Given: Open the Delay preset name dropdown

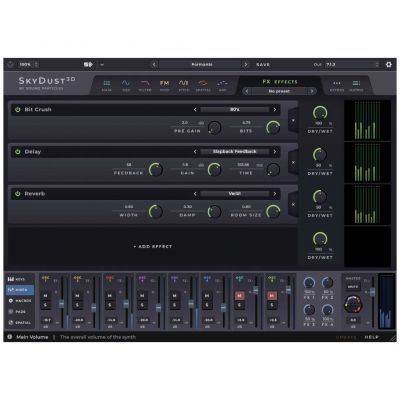Looking at the screenshot, I should [x=235, y=152].
